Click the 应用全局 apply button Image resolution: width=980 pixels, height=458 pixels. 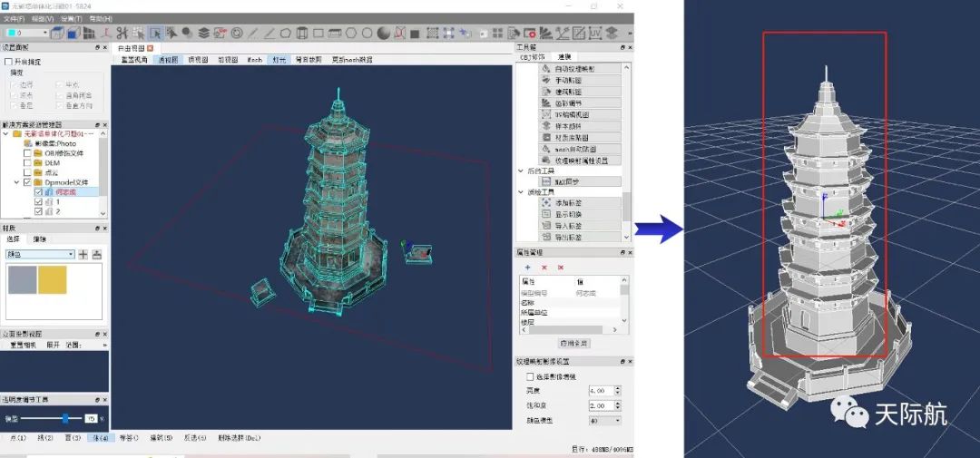tap(573, 344)
